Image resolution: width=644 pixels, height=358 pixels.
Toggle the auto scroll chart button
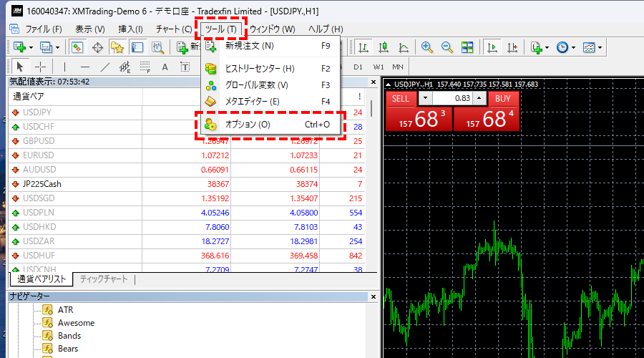(x=492, y=47)
